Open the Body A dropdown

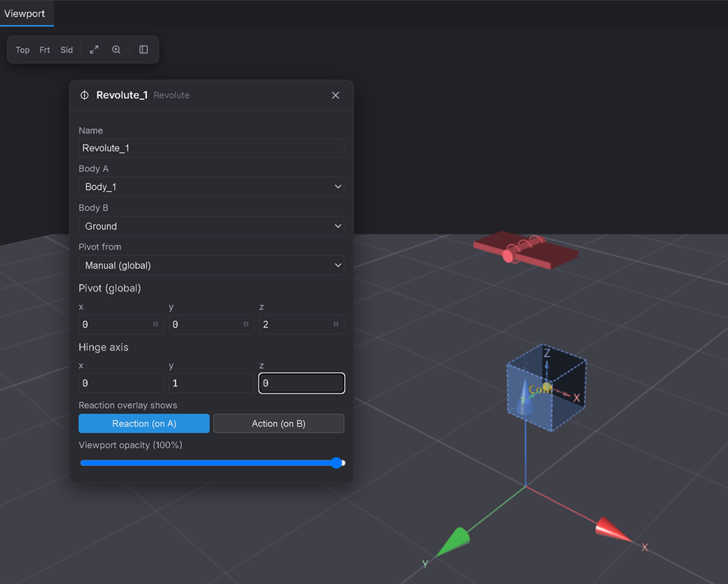click(x=211, y=187)
